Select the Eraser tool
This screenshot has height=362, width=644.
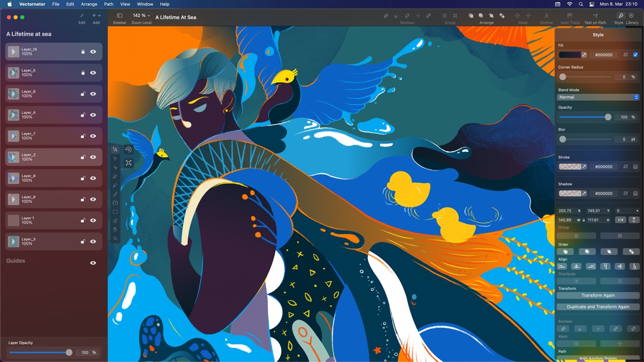click(115, 220)
